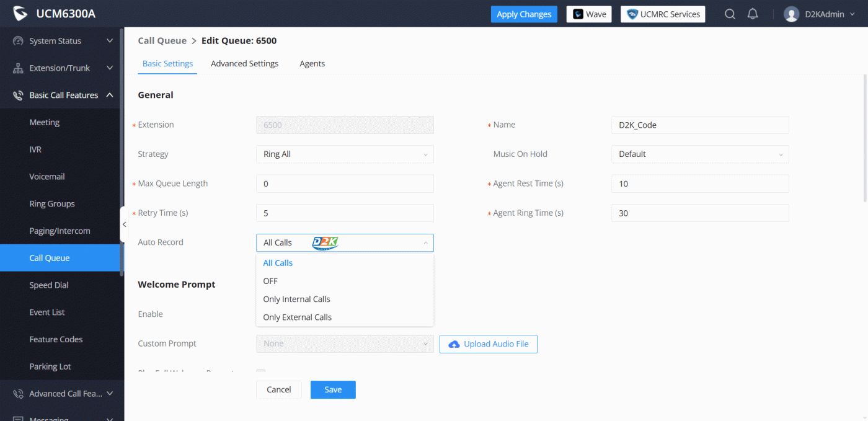Click the Advanced Call Features phone icon

[18, 394]
